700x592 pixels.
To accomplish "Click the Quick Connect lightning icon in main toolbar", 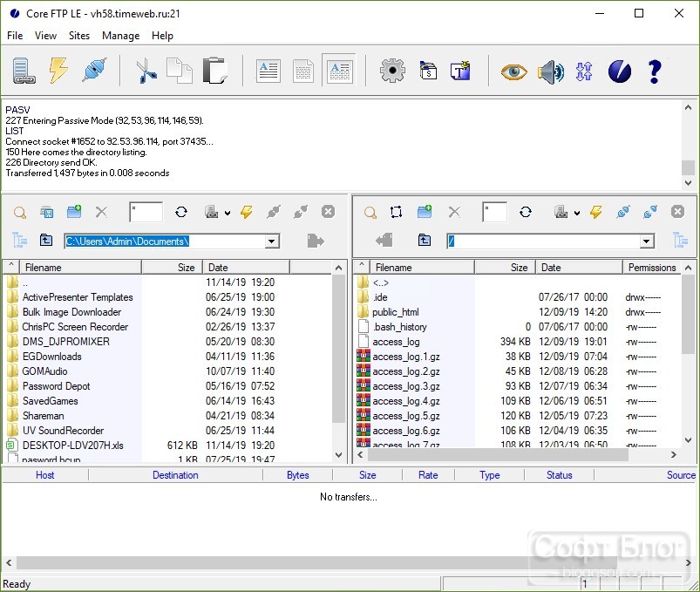I will coord(58,71).
